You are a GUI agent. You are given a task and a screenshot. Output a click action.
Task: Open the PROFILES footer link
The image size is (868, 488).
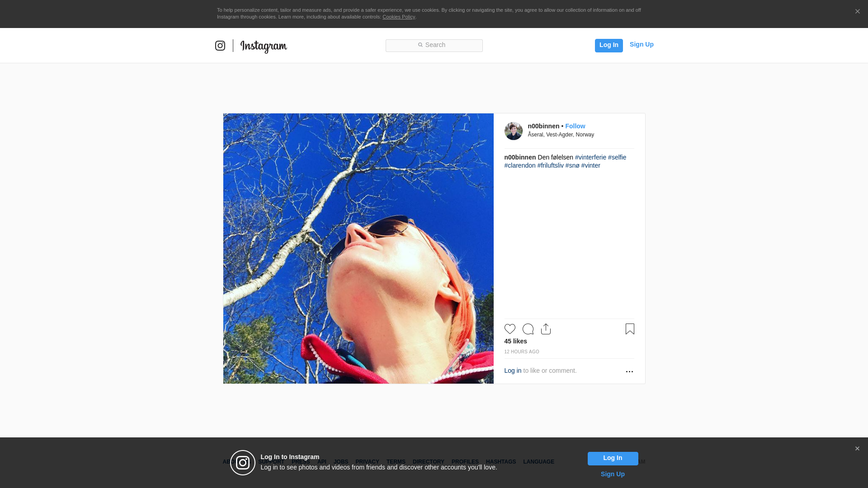pos(465,462)
